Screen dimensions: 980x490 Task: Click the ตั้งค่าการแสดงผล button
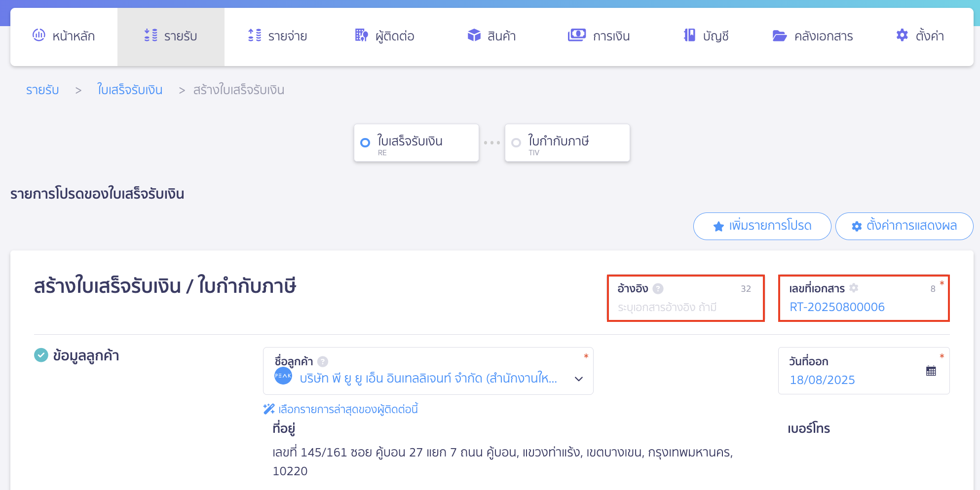pyautogui.click(x=904, y=226)
